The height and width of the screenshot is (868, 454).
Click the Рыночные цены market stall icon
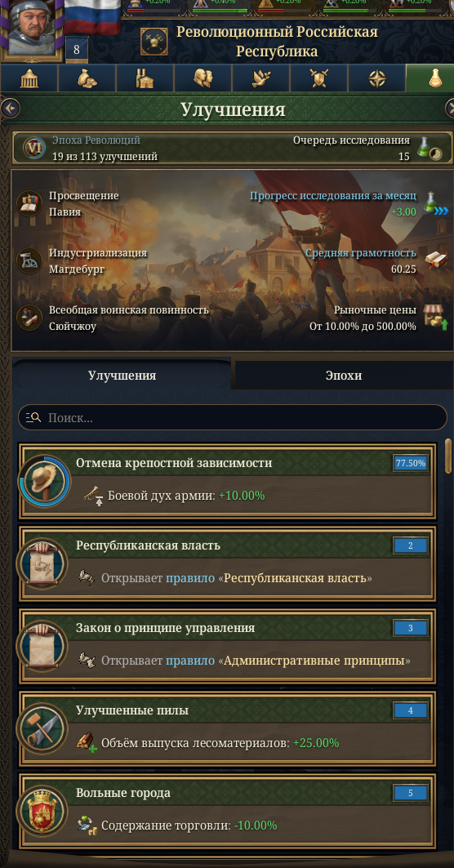tap(435, 318)
